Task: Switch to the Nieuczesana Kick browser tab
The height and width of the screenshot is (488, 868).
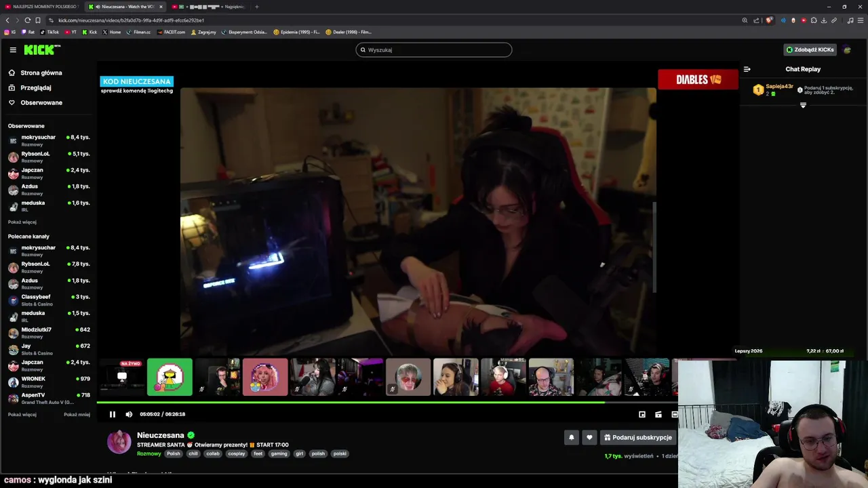Action: pos(124,7)
